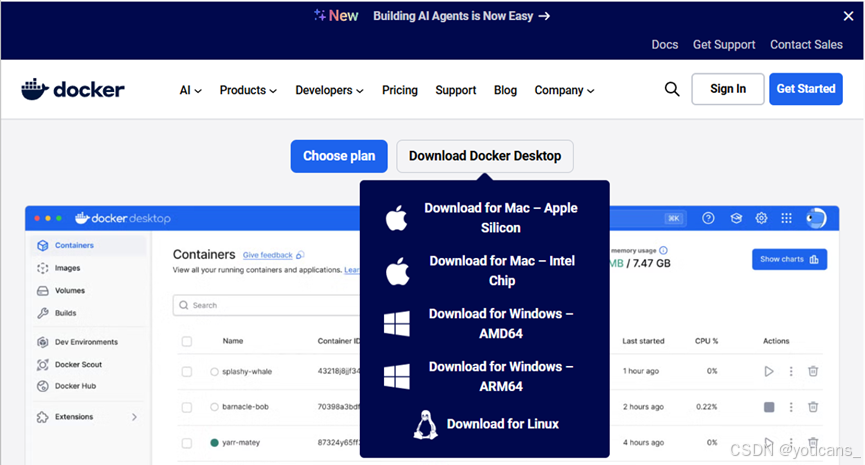
Task: Open the Learning center graduation cap icon
Action: [x=736, y=218]
